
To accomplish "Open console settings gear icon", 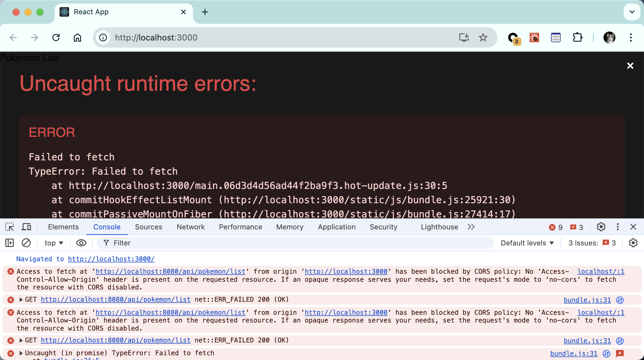I will (633, 243).
